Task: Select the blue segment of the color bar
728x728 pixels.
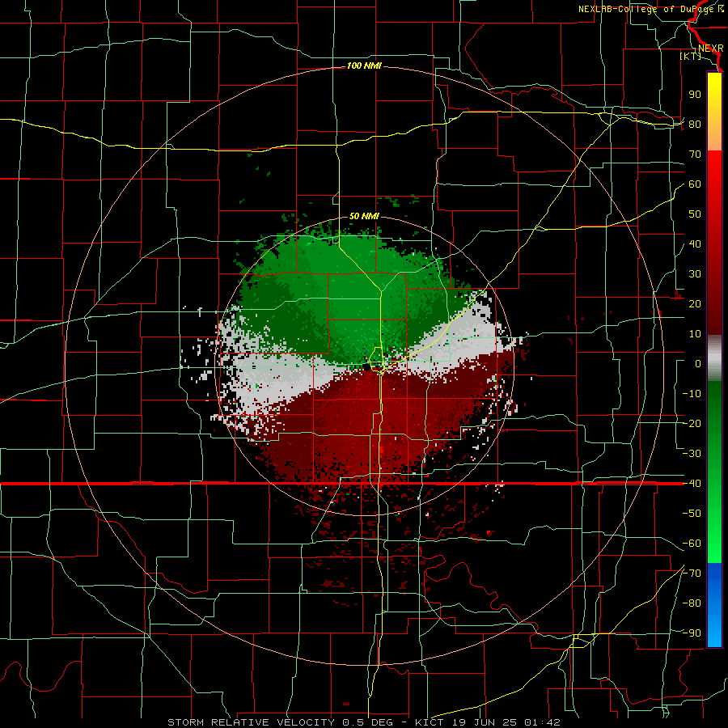Action: click(714, 605)
